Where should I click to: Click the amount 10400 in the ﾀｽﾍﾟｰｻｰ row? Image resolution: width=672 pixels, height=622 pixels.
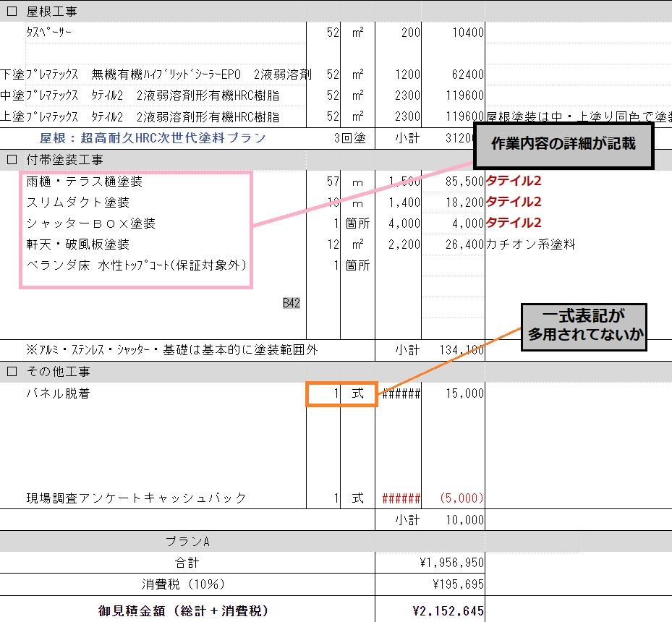468,32
